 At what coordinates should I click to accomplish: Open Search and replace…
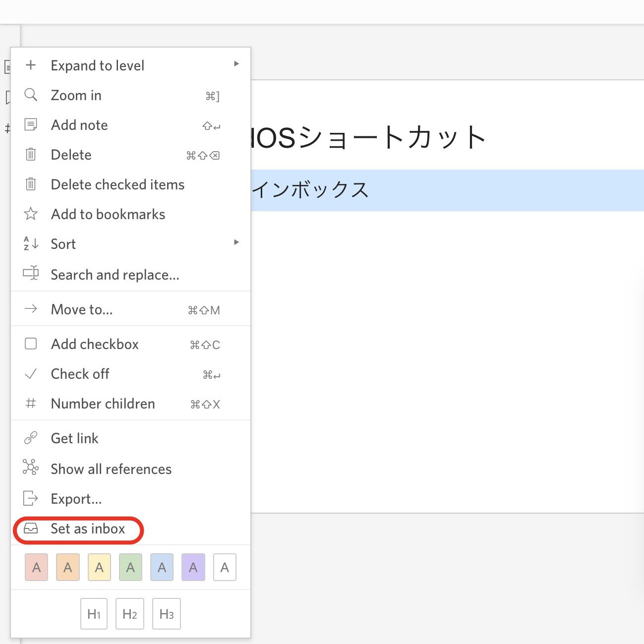(131, 275)
